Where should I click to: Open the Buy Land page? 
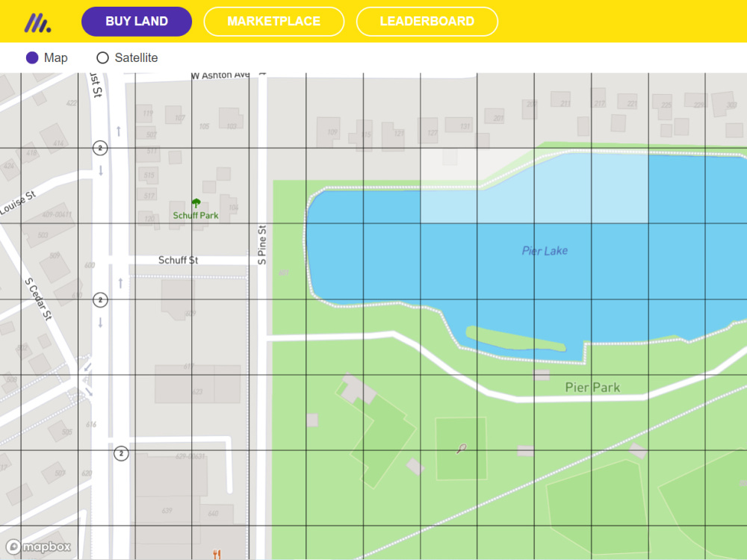coord(137,22)
